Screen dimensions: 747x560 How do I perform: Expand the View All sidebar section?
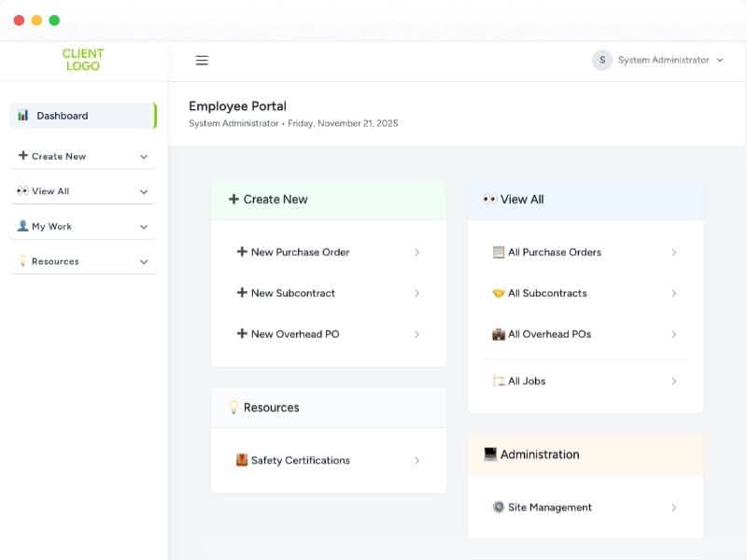pyautogui.click(x=82, y=190)
